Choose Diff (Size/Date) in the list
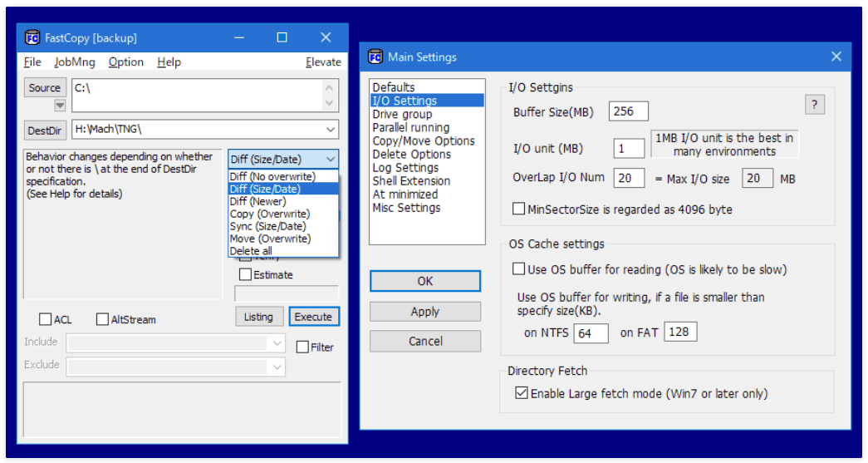The width and height of the screenshot is (868, 463). (x=283, y=189)
